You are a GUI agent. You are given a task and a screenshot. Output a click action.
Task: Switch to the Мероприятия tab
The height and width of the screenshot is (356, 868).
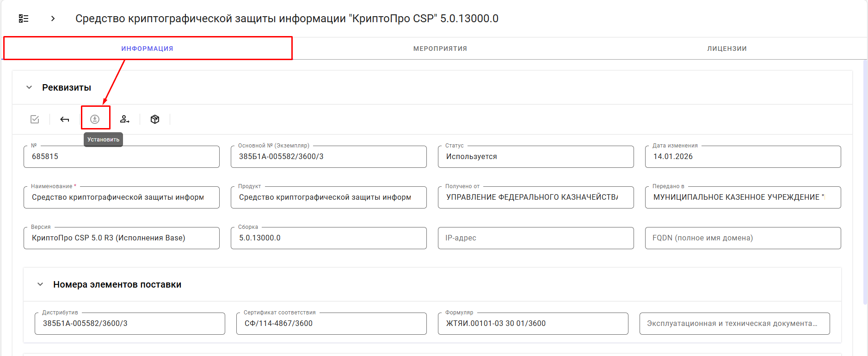click(x=440, y=49)
